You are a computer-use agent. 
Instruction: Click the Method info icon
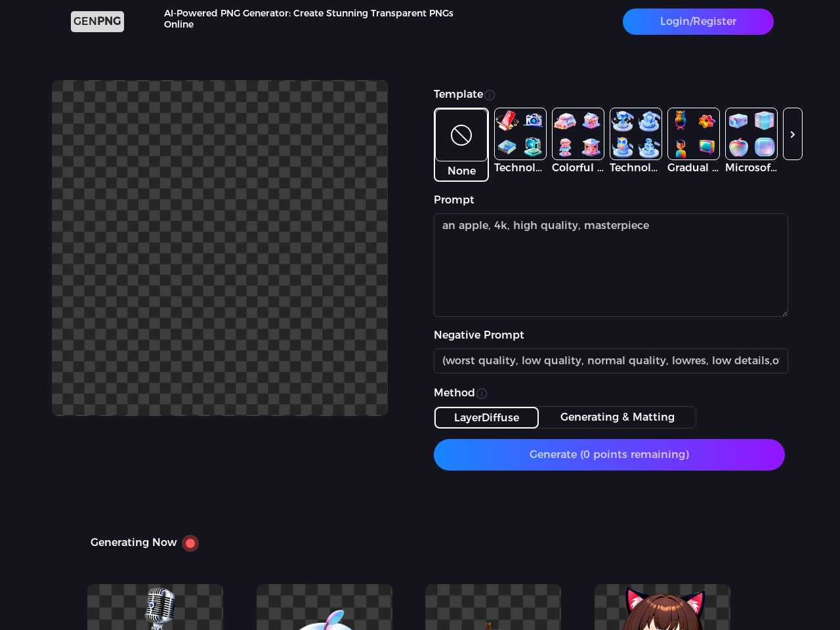click(x=482, y=394)
